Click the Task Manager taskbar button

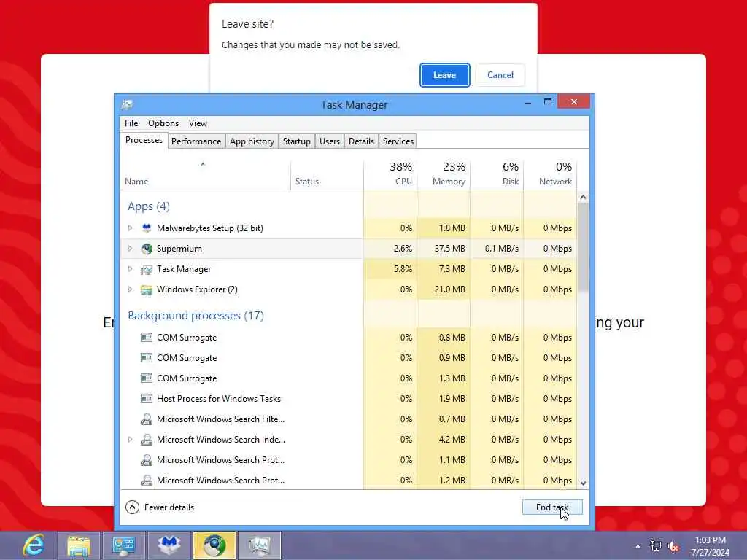(260, 545)
